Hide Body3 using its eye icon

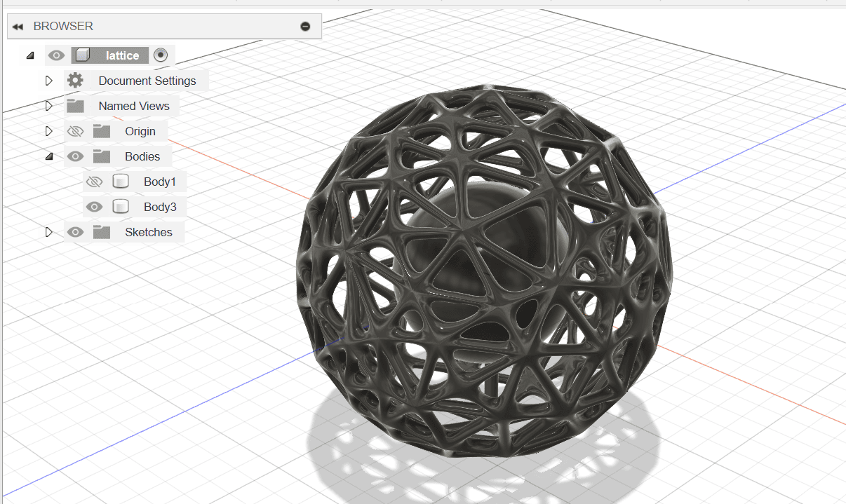94,207
